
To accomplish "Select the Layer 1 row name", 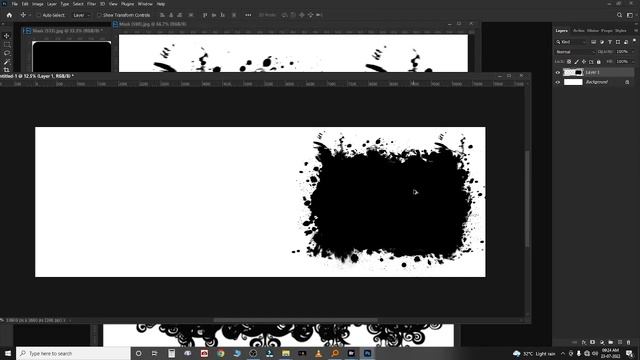I will [593, 73].
